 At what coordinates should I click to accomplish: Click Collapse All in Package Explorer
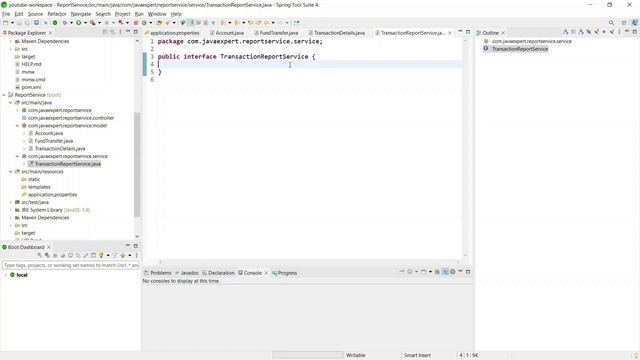coord(105,32)
